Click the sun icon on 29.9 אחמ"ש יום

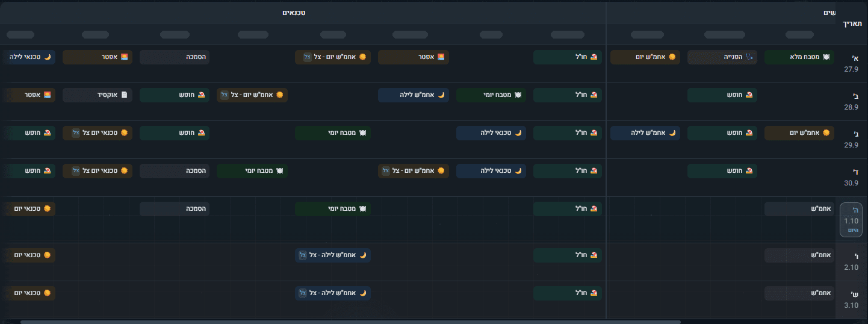pos(826,133)
